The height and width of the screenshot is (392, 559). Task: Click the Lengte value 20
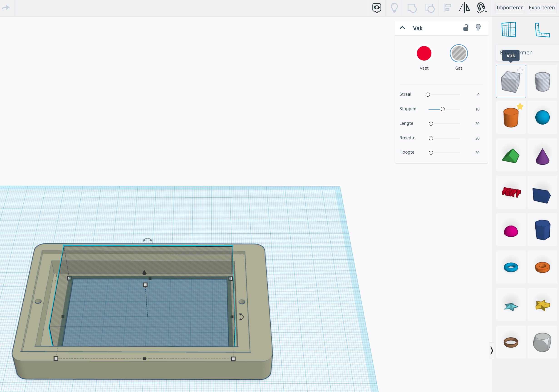pyautogui.click(x=477, y=124)
